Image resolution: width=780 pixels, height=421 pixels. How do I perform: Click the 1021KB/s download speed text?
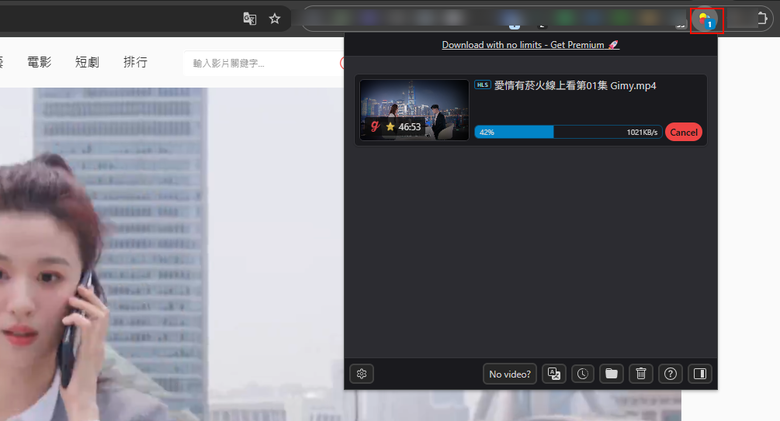tap(642, 132)
